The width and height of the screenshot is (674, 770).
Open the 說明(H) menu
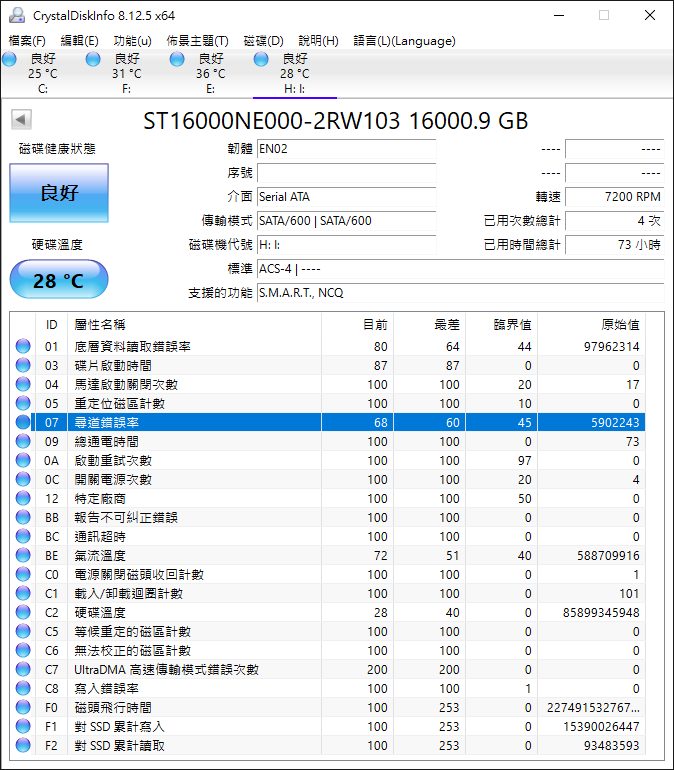[x=318, y=41]
